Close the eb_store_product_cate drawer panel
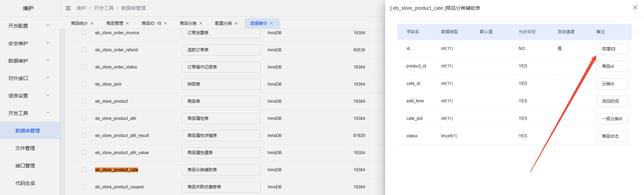Screen dimensions: 644x195 (635, 8)
